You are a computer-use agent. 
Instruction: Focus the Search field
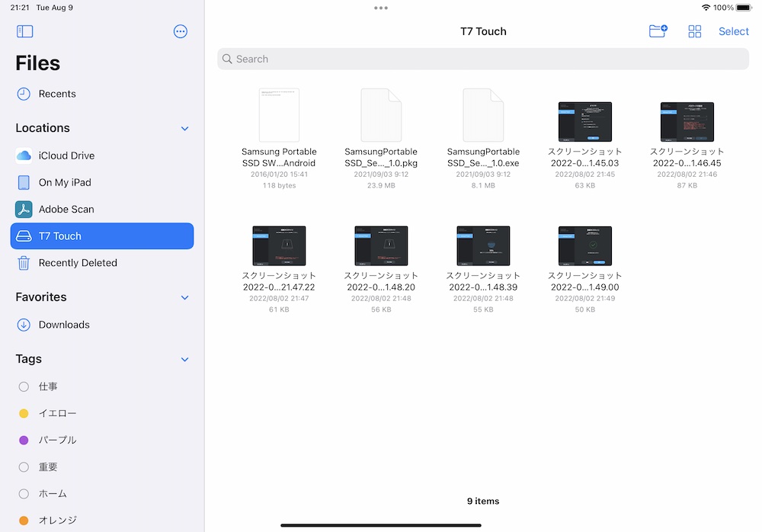click(x=483, y=59)
